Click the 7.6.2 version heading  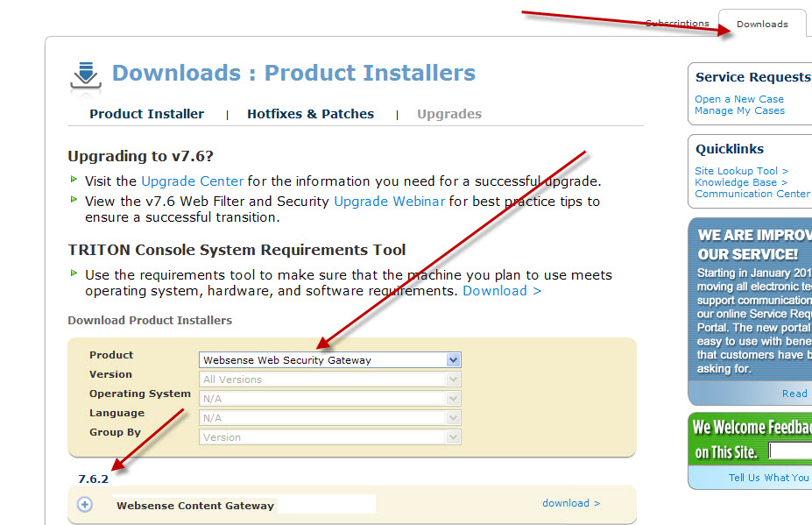pyautogui.click(x=93, y=479)
